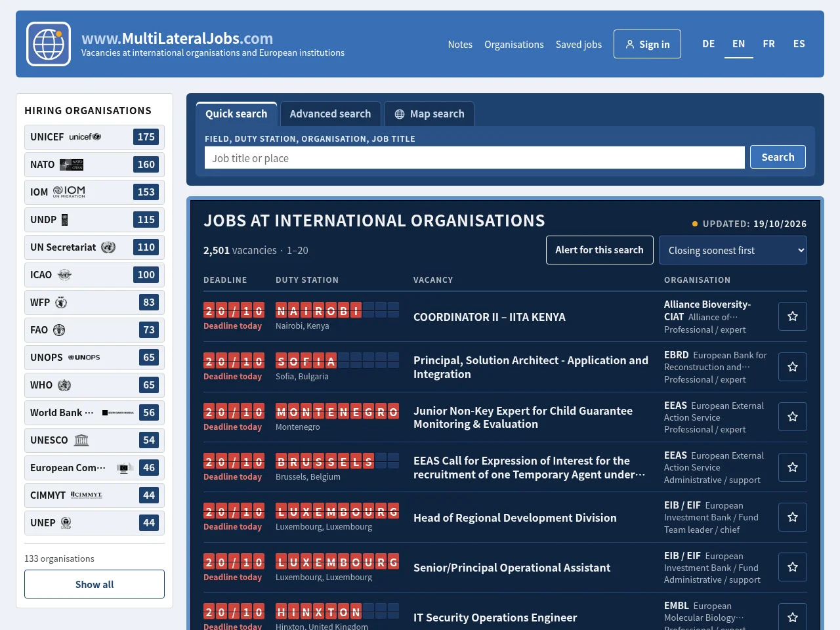Click the Search button
The height and width of the screenshot is (630, 840).
(x=778, y=157)
